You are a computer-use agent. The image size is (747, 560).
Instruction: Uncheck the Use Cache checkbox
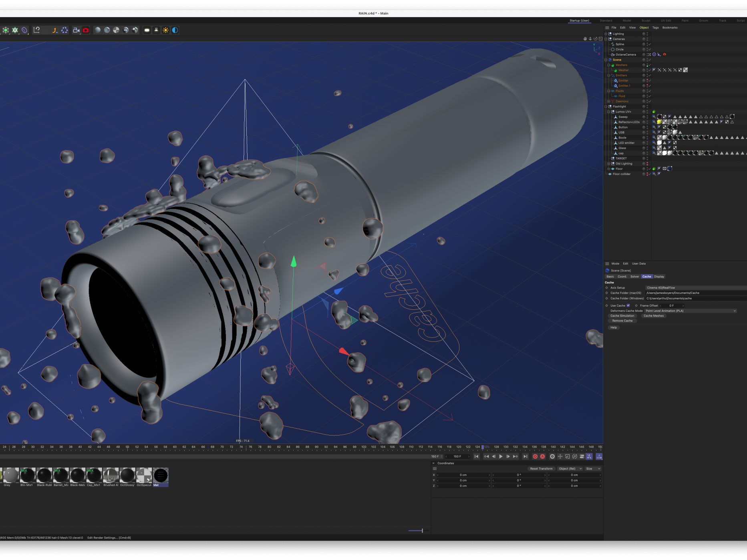point(628,305)
